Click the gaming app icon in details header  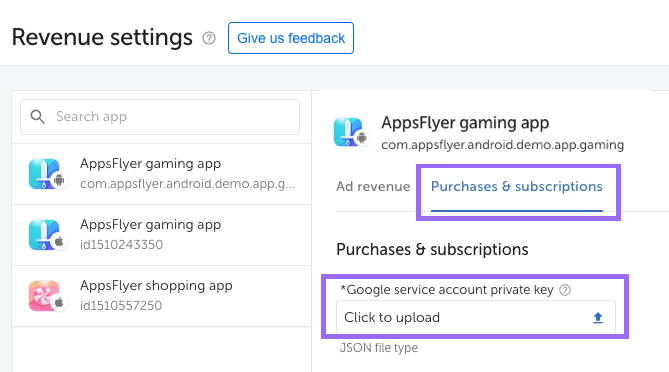(x=351, y=132)
